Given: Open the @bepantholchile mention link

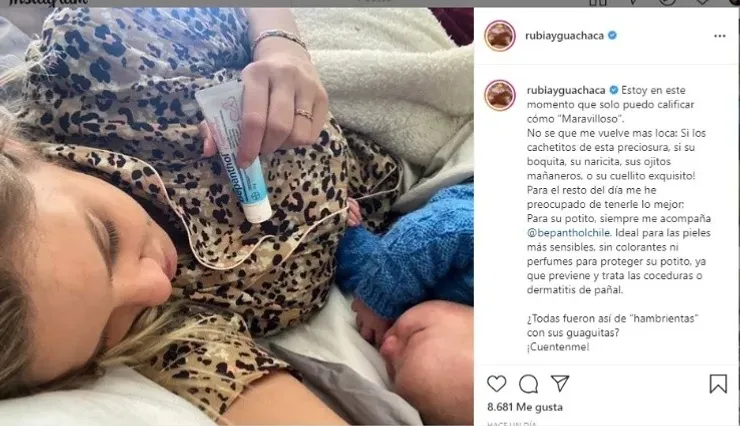Looking at the screenshot, I should [x=568, y=233].
